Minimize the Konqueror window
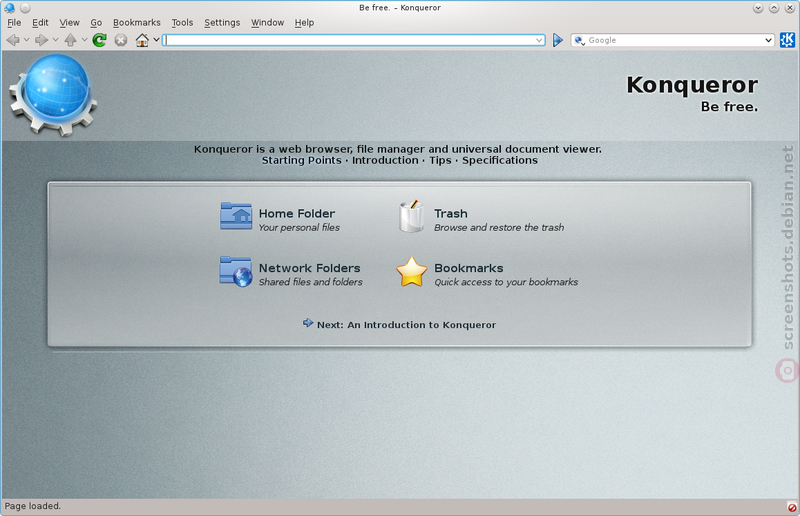This screenshot has width=800, height=516. tap(758, 8)
